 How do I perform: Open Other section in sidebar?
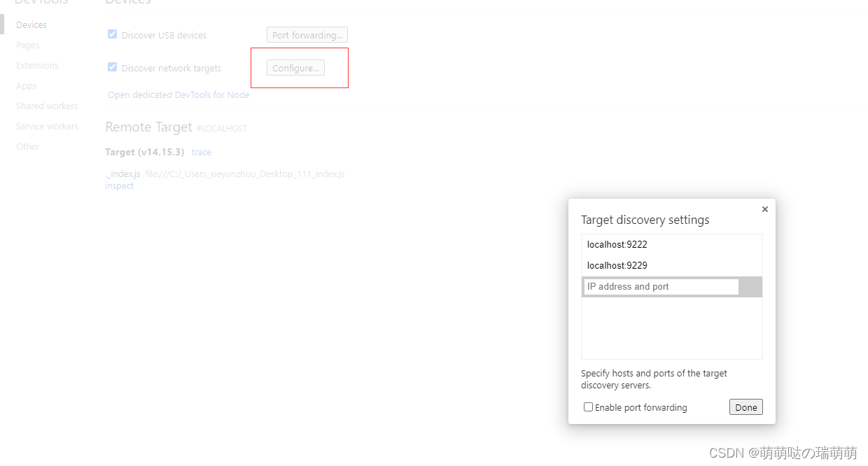tap(28, 146)
